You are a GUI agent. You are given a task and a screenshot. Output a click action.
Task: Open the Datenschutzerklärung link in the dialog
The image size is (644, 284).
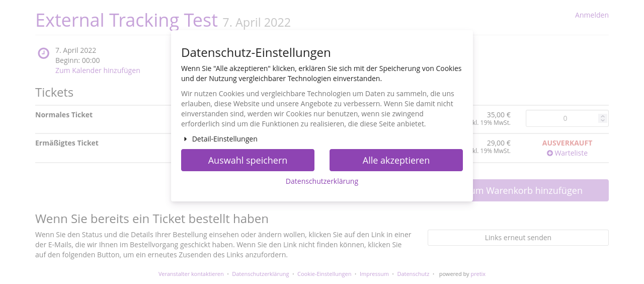[322, 181]
